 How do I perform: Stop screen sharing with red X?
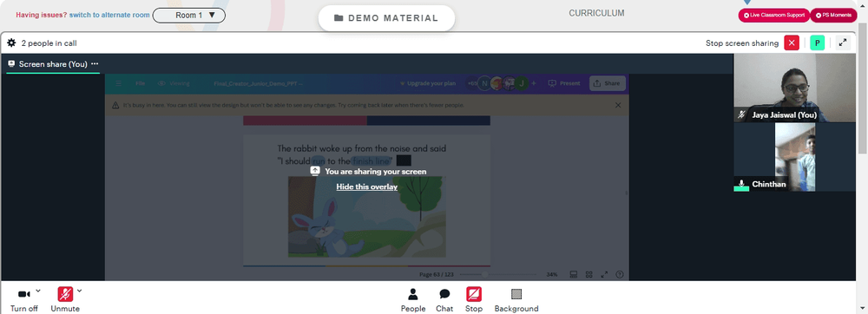(792, 43)
